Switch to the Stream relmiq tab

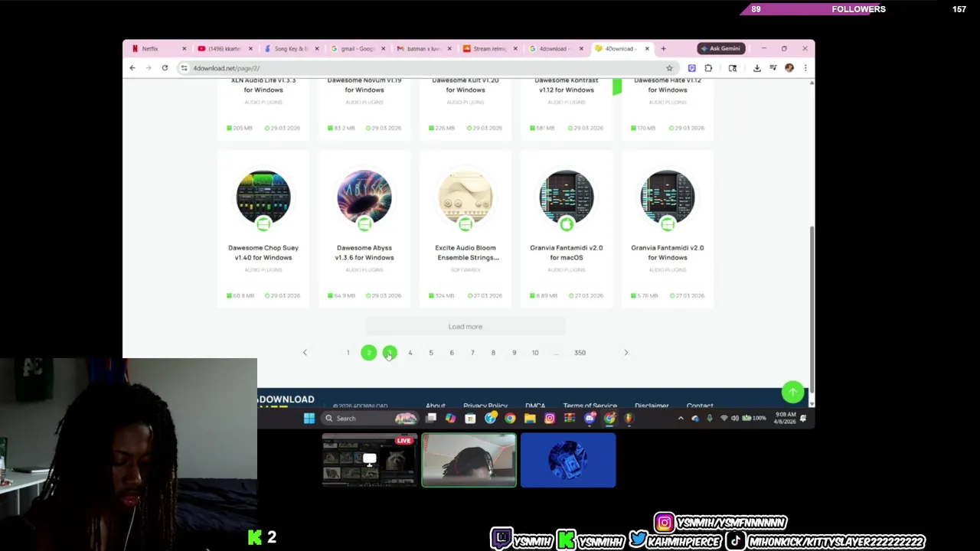tap(490, 49)
